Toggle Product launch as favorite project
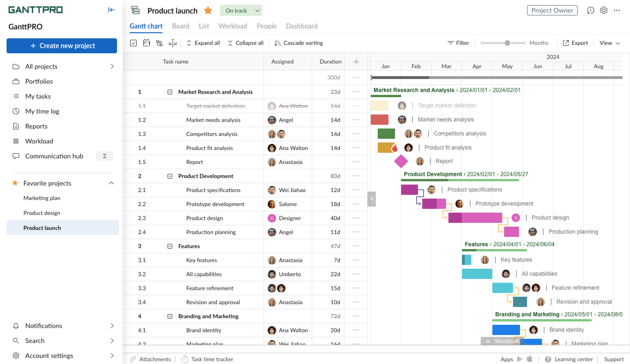Image resolution: width=630 pixels, height=364 pixels. pos(208,10)
